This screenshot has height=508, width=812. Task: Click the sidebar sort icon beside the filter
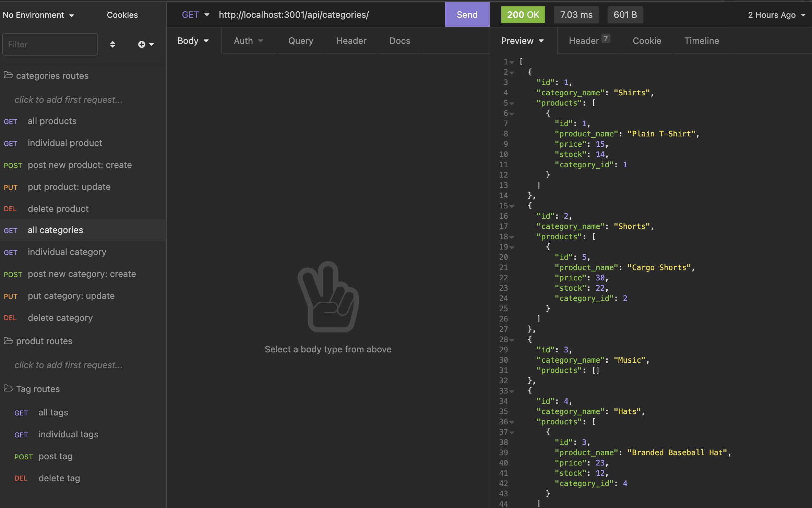[112, 44]
